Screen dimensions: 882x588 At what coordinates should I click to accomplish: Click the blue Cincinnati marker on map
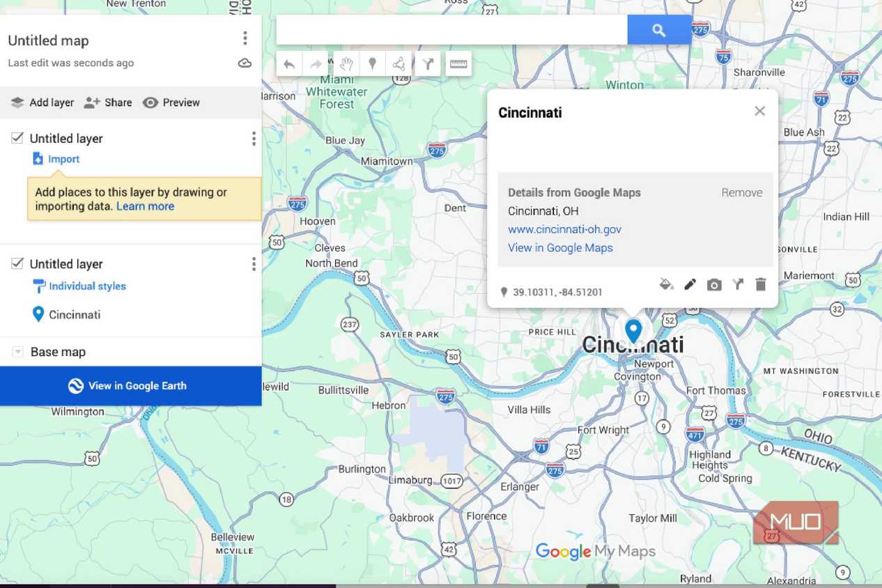(x=633, y=331)
